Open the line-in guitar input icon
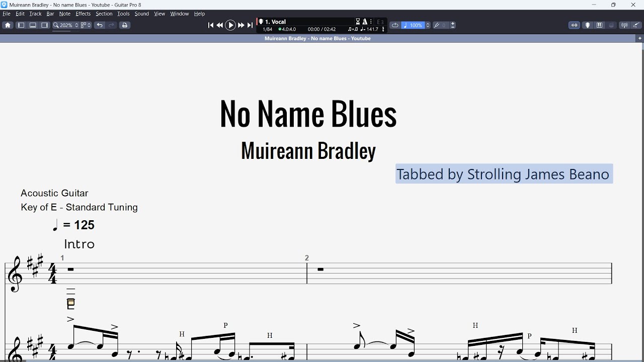Screen dimensions: 644x362 pos(636,25)
